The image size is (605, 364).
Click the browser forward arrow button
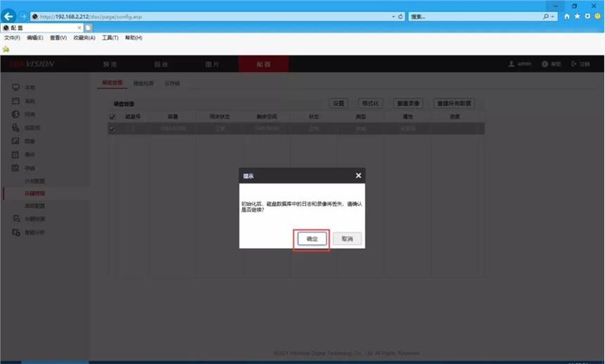click(23, 16)
